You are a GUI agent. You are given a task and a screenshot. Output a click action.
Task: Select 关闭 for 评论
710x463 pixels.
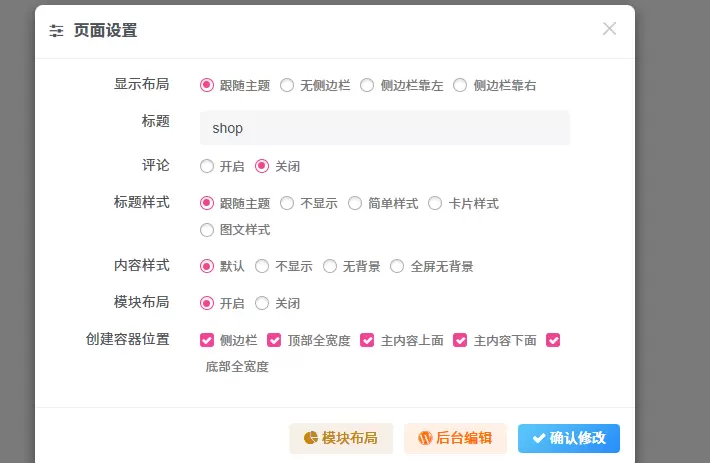click(x=262, y=166)
